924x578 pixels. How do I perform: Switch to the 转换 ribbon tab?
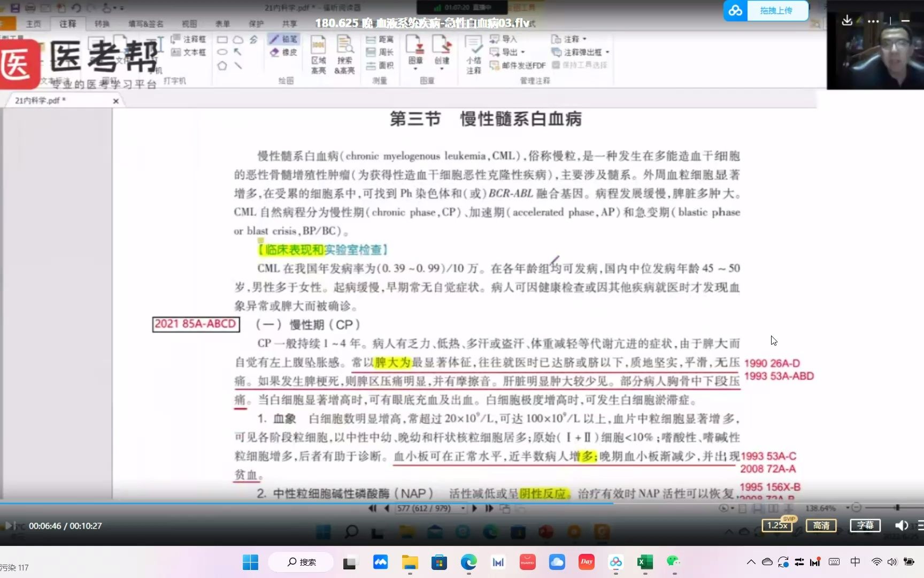[102, 24]
